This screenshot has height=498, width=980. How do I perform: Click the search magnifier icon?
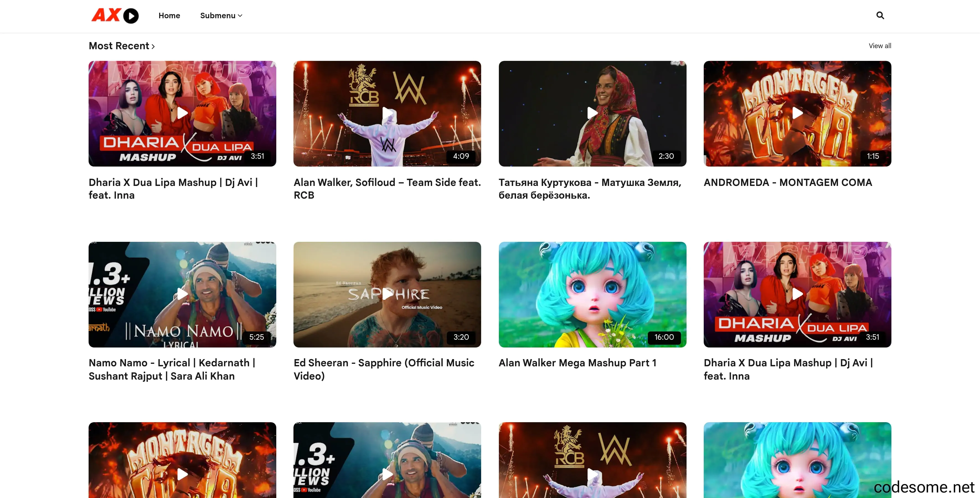coord(880,15)
